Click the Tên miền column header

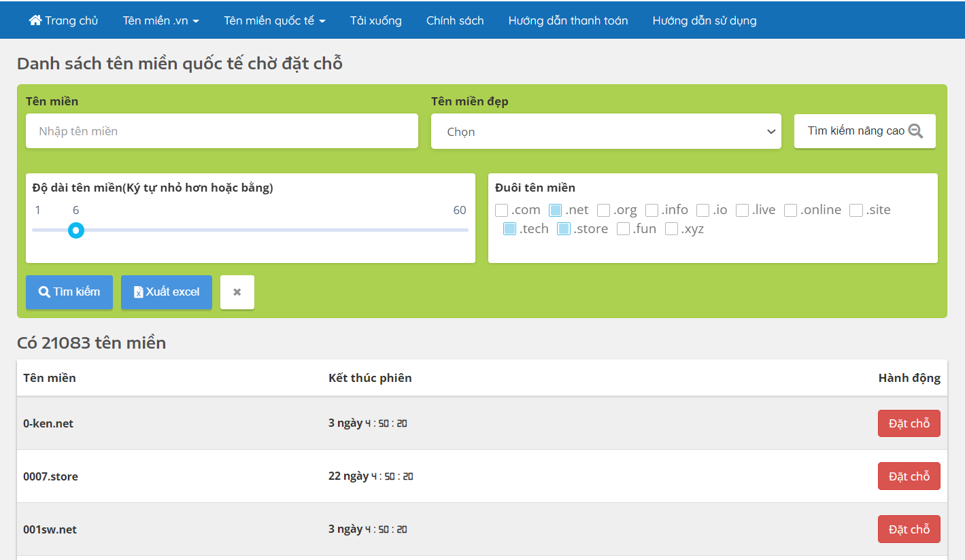tap(50, 378)
